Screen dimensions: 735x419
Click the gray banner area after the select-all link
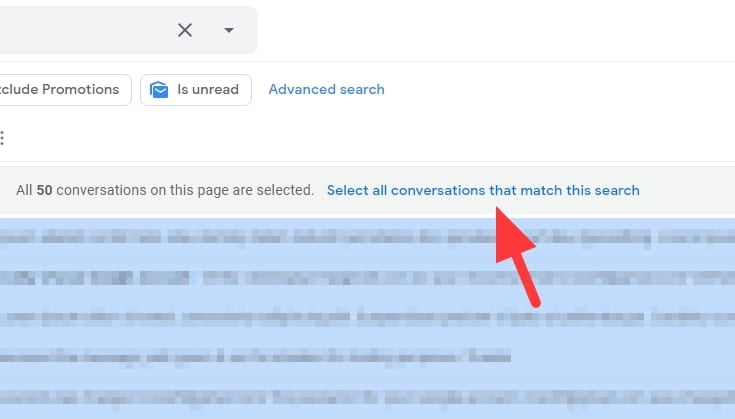tap(687, 190)
